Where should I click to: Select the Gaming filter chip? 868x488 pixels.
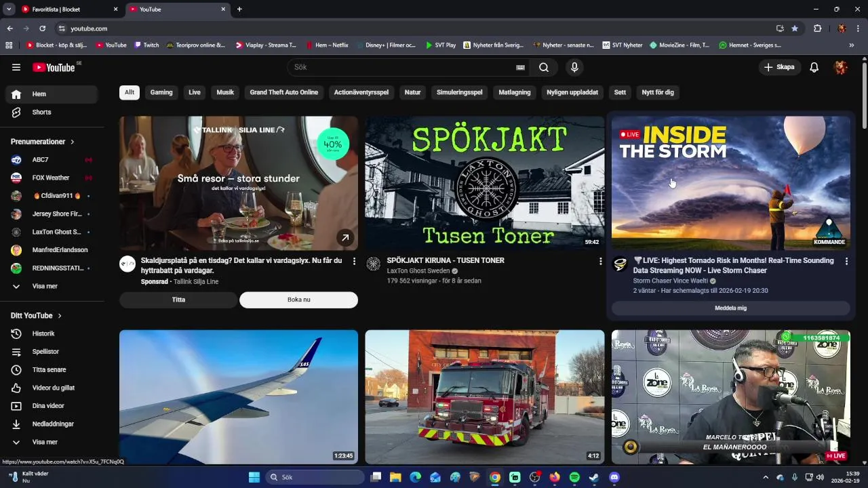[x=161, y=92]
